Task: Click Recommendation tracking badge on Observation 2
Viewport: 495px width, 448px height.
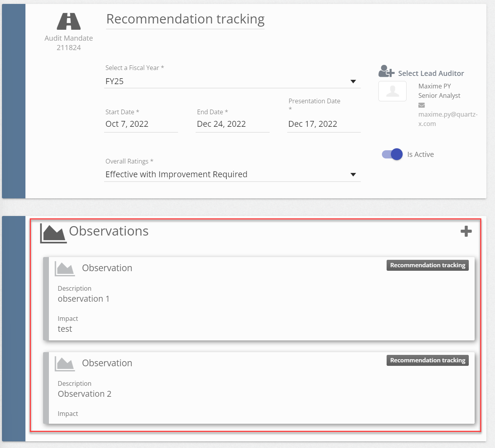Action: click(427, 360)
